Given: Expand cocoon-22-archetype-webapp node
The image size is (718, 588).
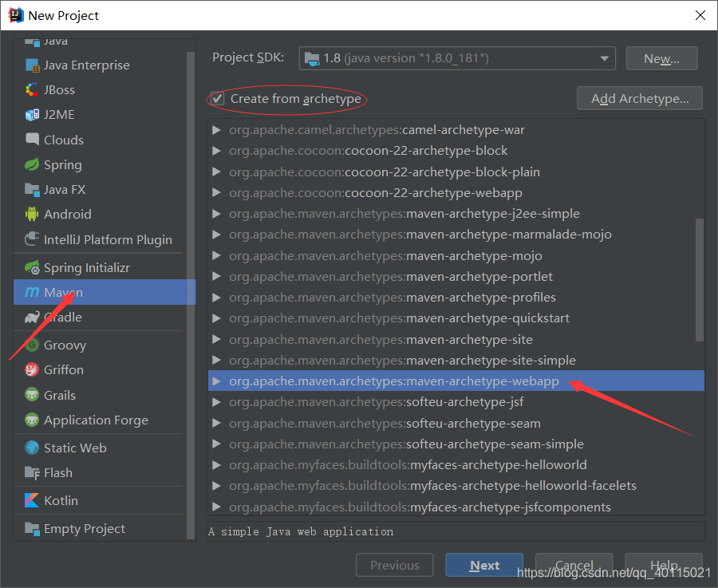Looking at the screenshot, I should point(216,193).
